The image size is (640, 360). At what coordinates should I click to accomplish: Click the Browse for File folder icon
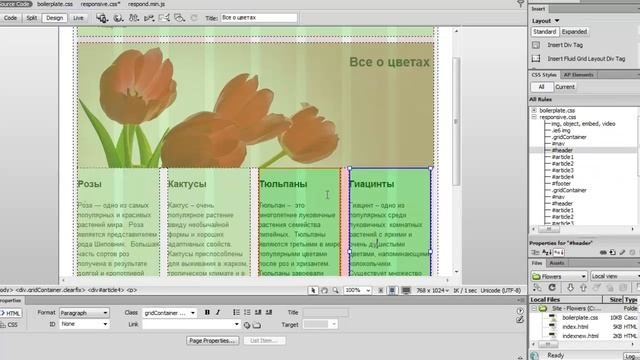257,325
